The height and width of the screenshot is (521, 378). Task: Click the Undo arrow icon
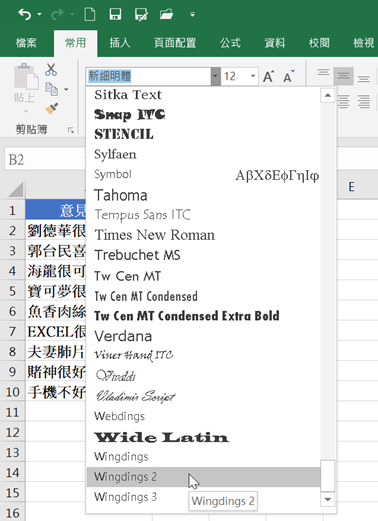[24, 14]
